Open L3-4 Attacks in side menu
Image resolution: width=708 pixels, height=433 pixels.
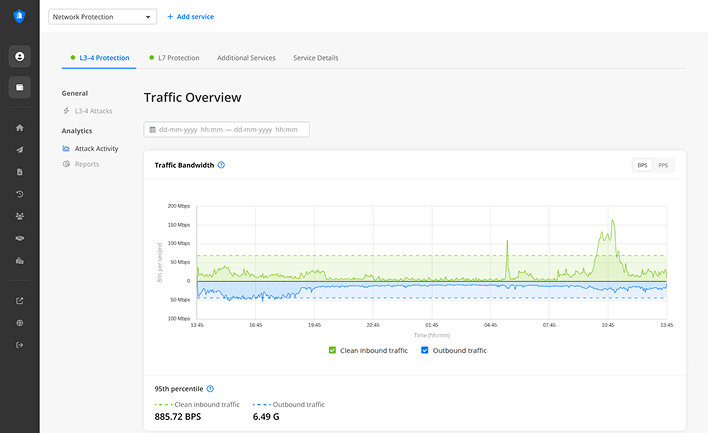tap(93, 111)
